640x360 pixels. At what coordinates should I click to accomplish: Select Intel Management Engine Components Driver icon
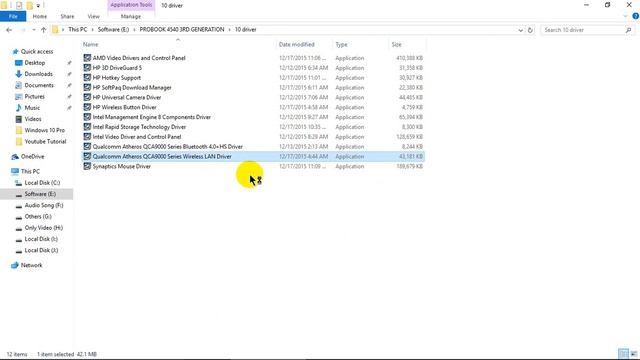87,117
